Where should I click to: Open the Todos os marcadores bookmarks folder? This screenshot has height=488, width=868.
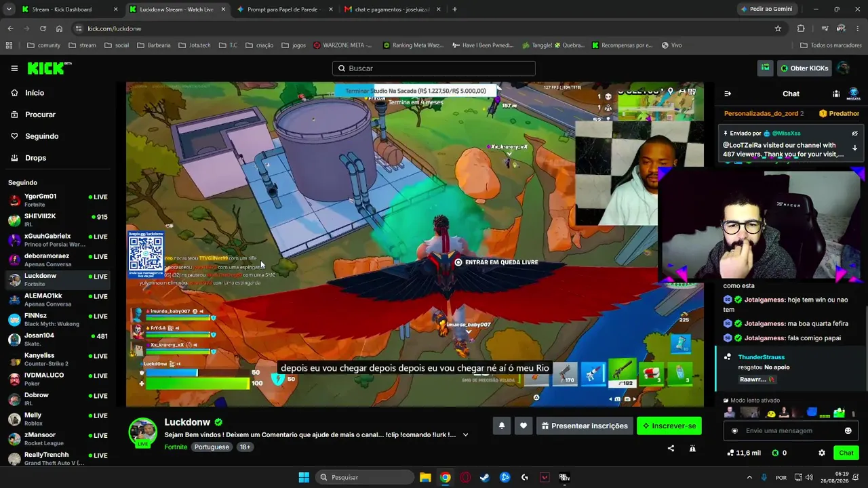point(831,45)
